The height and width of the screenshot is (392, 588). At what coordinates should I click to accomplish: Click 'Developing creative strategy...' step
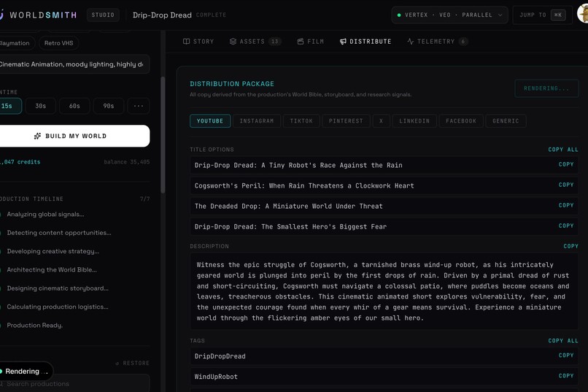pos(53,251)
